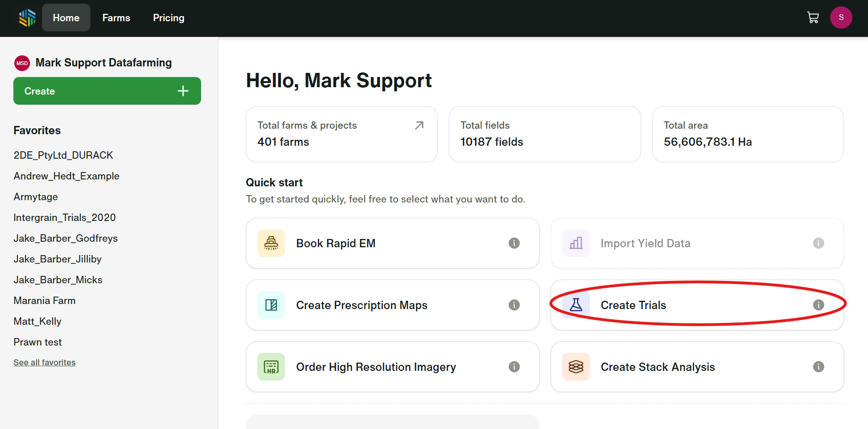The height and width of the screenshot is (429, 868).
Task: Select the Home navigation item
Action: click(66, 18)
